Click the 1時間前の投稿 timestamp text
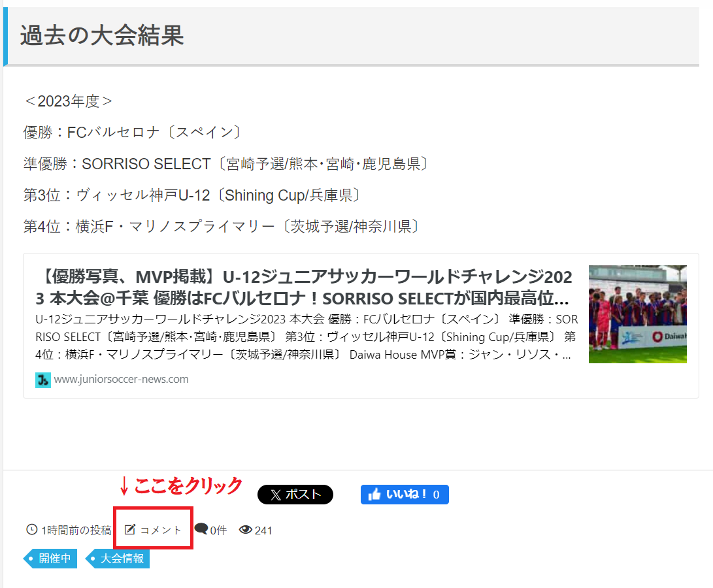Viewport: 713px width, 588px height. point(76,531)
